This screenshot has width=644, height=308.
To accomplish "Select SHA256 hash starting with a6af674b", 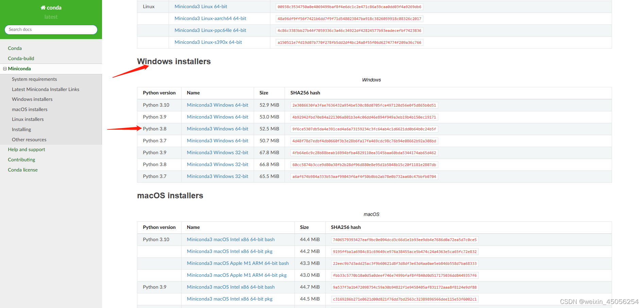I will pos(364,177).
